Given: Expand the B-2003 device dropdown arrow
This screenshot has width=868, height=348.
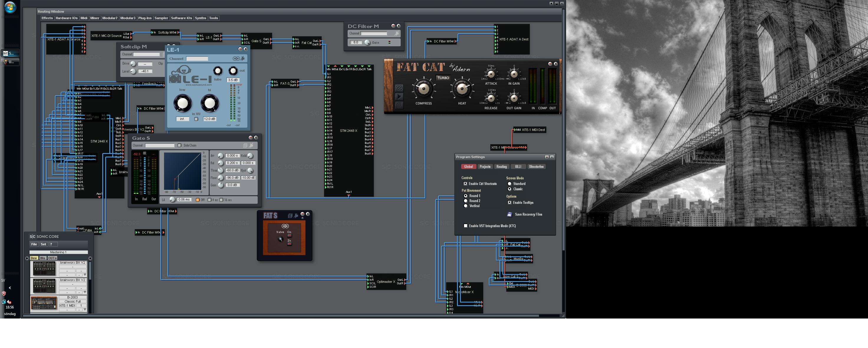Looking at the screenshot, I should [x=85, y=310].
